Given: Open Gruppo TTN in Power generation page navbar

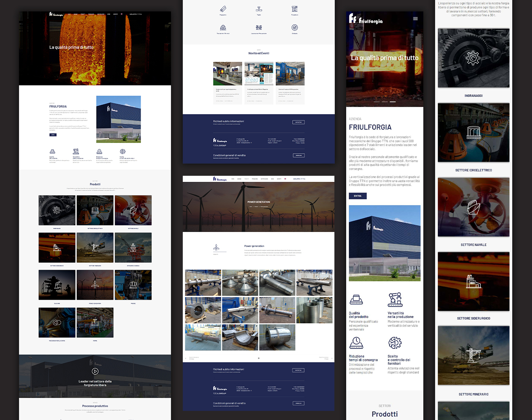Looking at the screenshot, I should [299, 179].
